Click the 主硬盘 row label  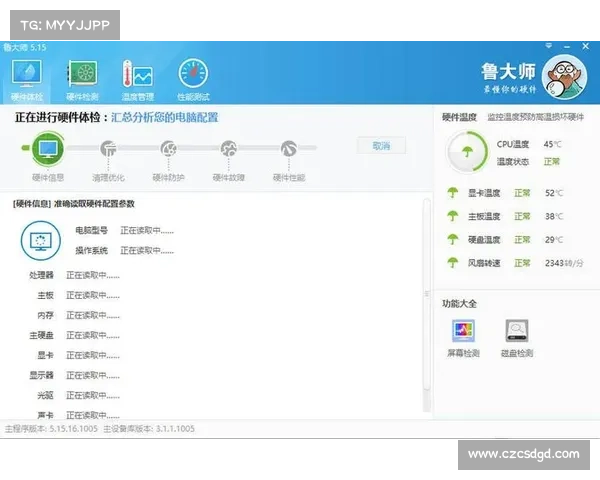coord(41,335)
